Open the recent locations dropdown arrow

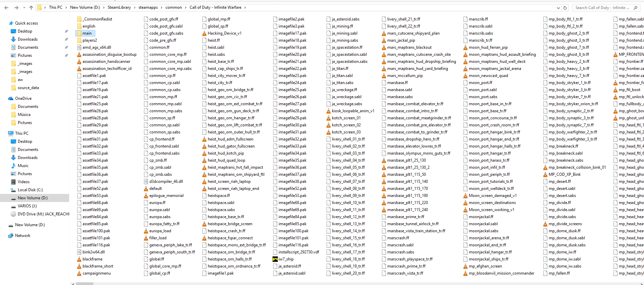tap(24, 7)
